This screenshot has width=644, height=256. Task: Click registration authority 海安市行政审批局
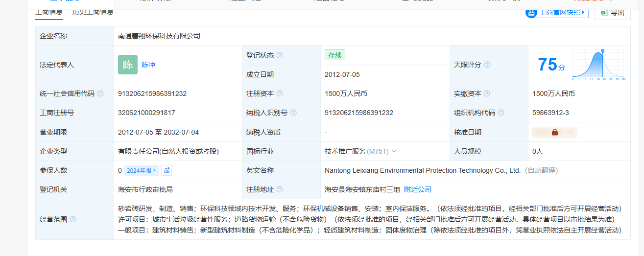[x=145, y=189]
